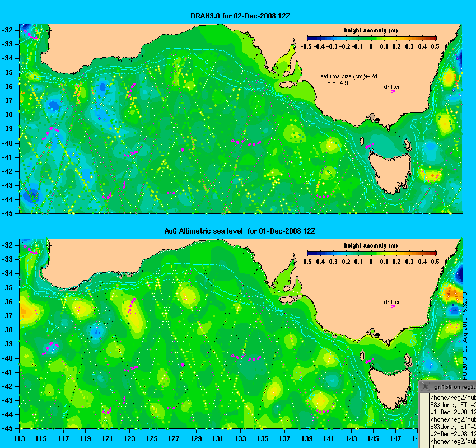
Task: Click the 'all 8.5 -4.9' statistics text
Action: coord(334,83)
